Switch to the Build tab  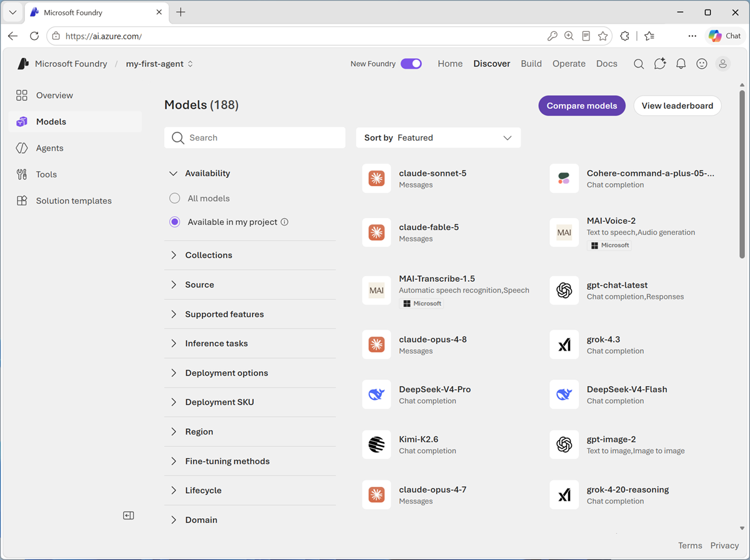[531, 64]
